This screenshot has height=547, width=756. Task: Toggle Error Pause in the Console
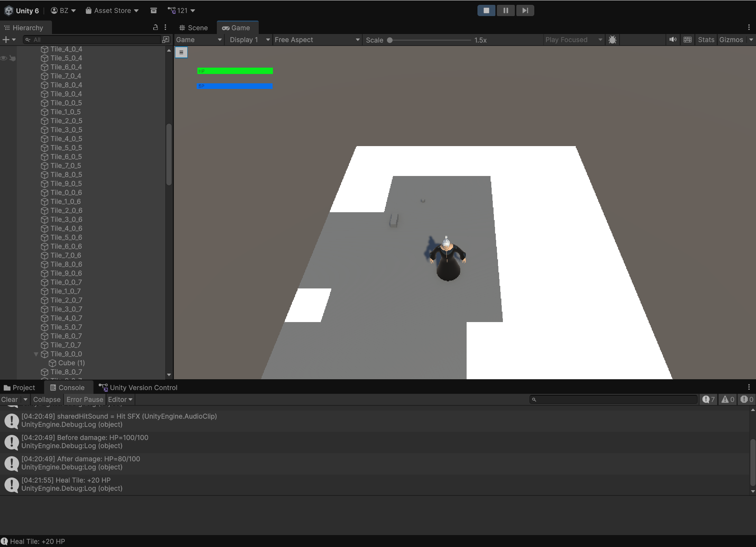point(84,399)
